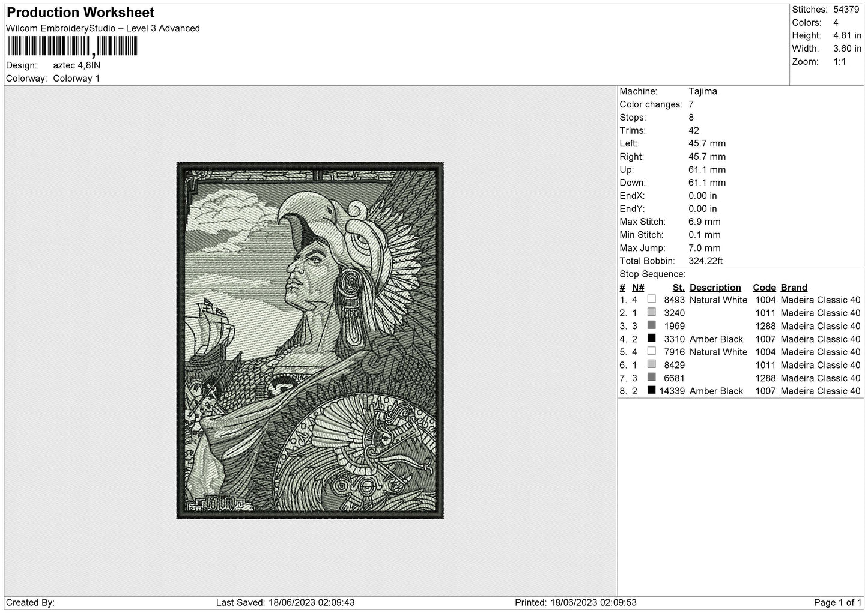This screenshot has width=868, height=613.
Task: Click the Machine value Tajima
Action: pos(703,92)
